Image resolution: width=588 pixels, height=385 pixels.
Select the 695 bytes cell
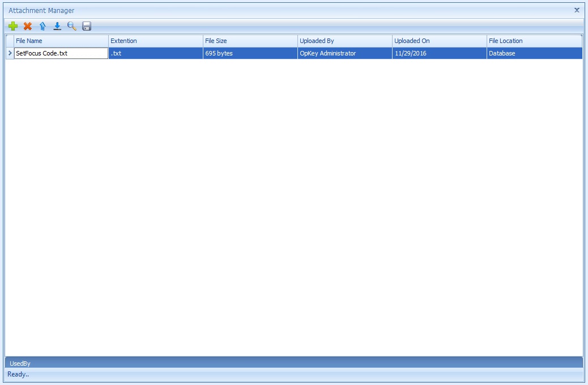pos(250,53)
